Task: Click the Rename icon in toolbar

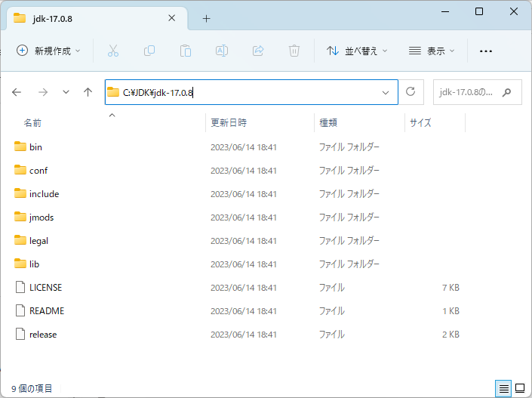Action: point(222,51)
